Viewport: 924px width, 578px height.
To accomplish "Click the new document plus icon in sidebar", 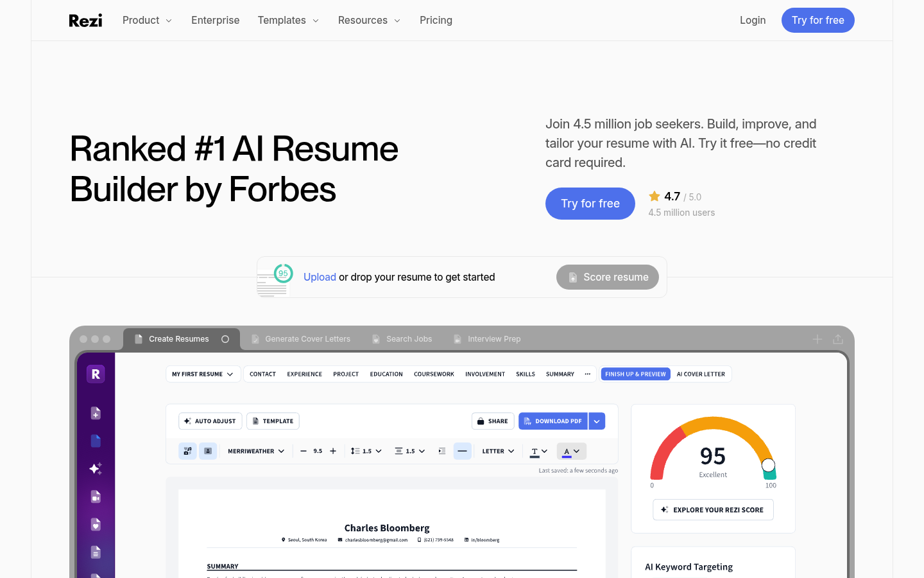I will click(x=96, y=413).
